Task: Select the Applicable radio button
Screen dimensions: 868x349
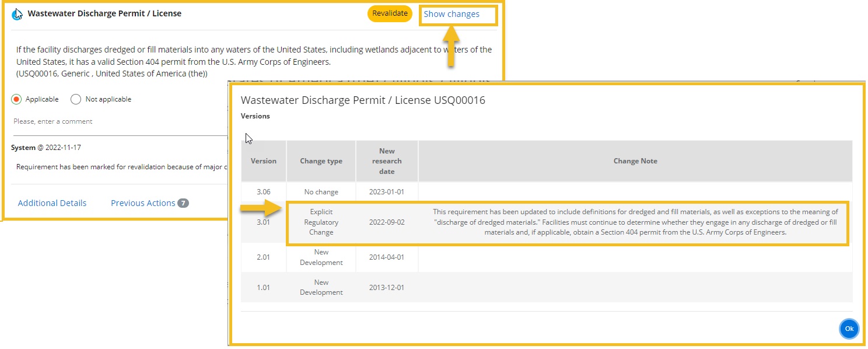Action: coord(17,99)
